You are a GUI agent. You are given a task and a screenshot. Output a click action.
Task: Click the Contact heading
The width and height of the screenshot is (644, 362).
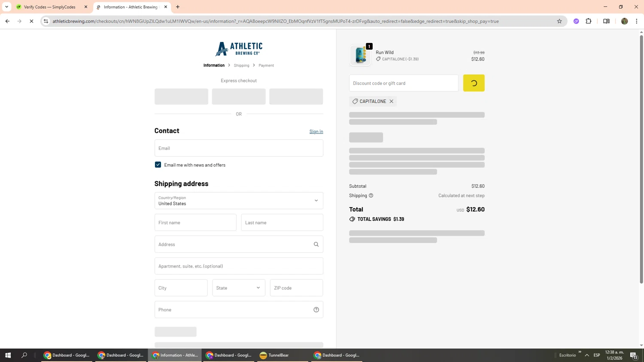tap(167, 131)
